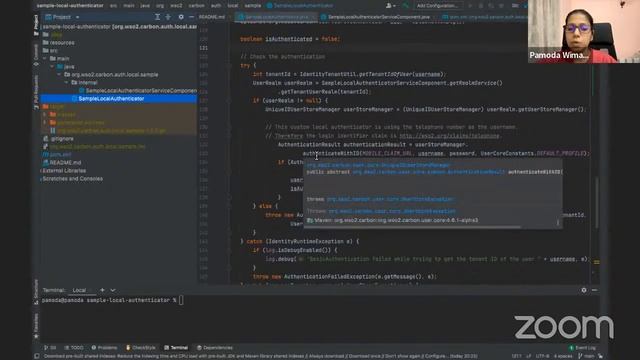Screen dimensions: 640x360
Task: Switch to SampleLocalAuthenticatorServiceComponent.java tab
Action: [x=376, y=17]
